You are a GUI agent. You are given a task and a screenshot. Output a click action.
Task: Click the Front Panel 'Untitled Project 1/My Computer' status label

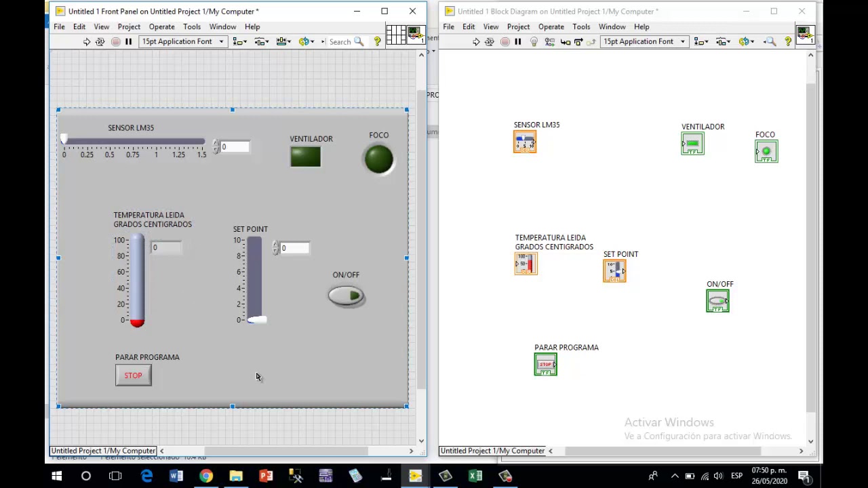coord(103,451)
